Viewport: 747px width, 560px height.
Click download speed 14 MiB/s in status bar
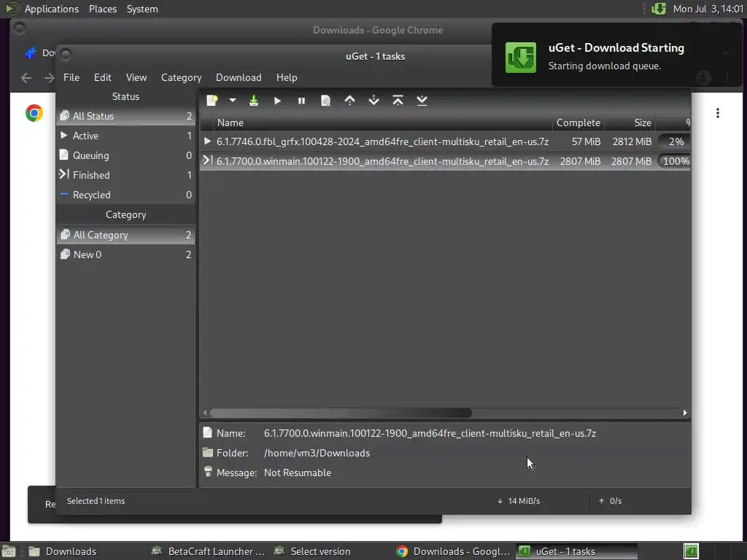(519, 501)
